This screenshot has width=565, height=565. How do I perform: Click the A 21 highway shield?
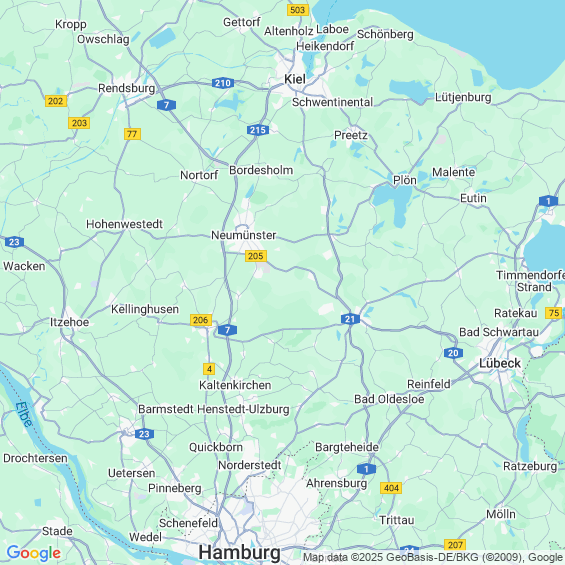[350, 319]
